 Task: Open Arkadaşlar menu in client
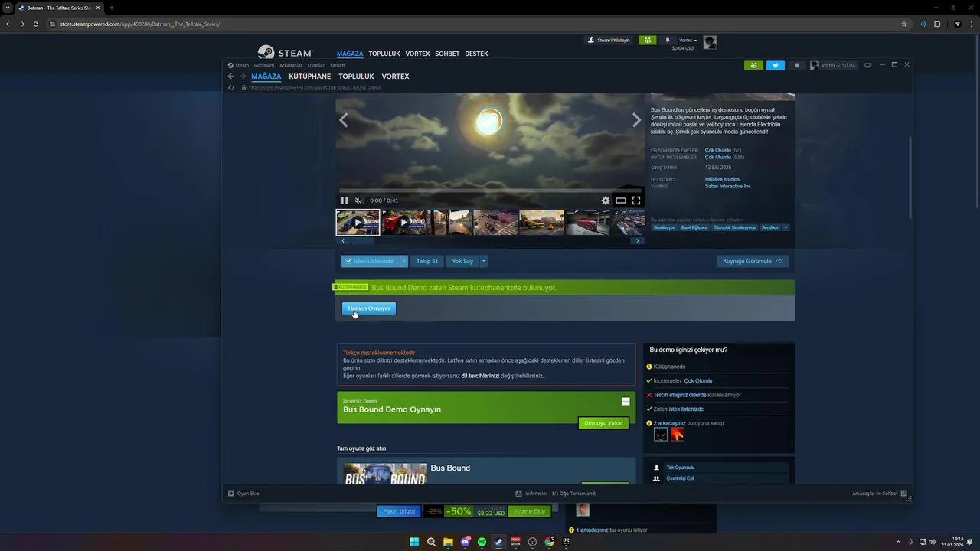click(291, 66)
